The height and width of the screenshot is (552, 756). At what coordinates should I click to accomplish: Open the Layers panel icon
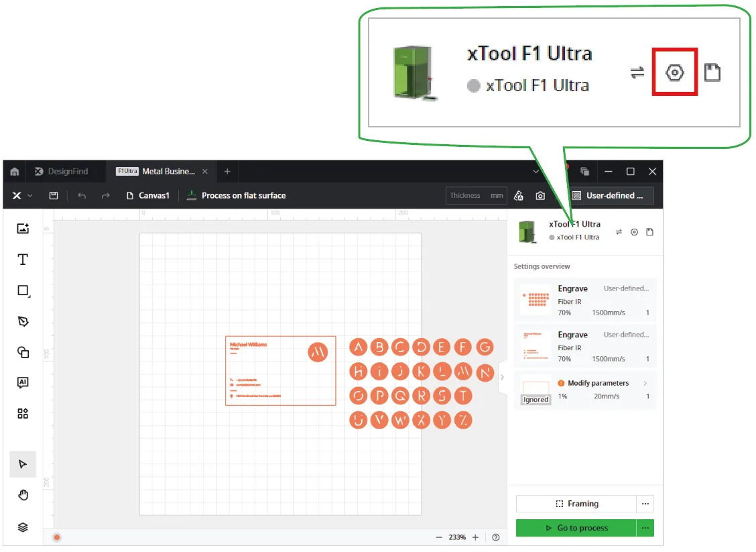(23, 527)
